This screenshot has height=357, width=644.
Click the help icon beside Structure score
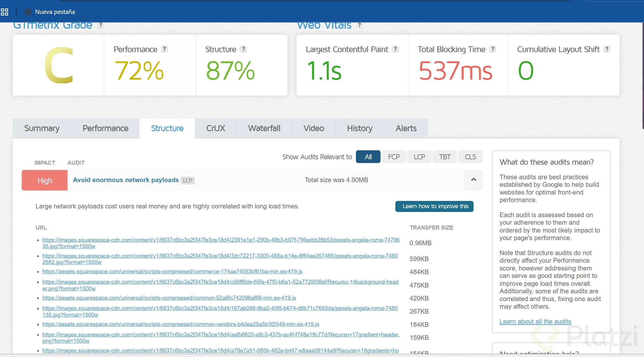(243, 49)
